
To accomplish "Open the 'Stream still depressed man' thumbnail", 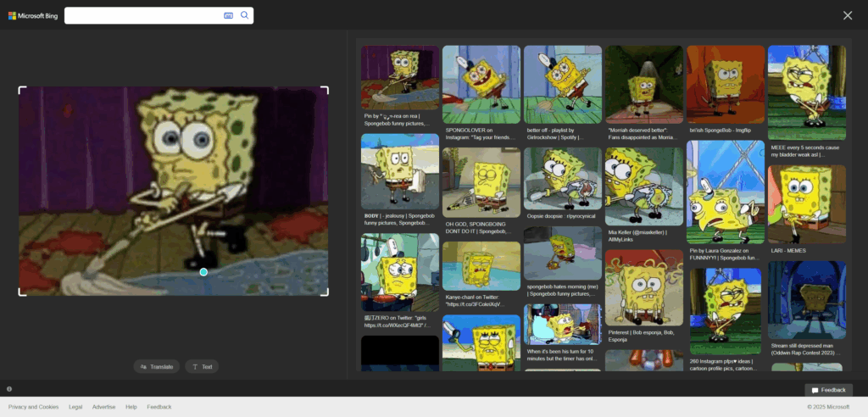I will click(x=807, y=299).
